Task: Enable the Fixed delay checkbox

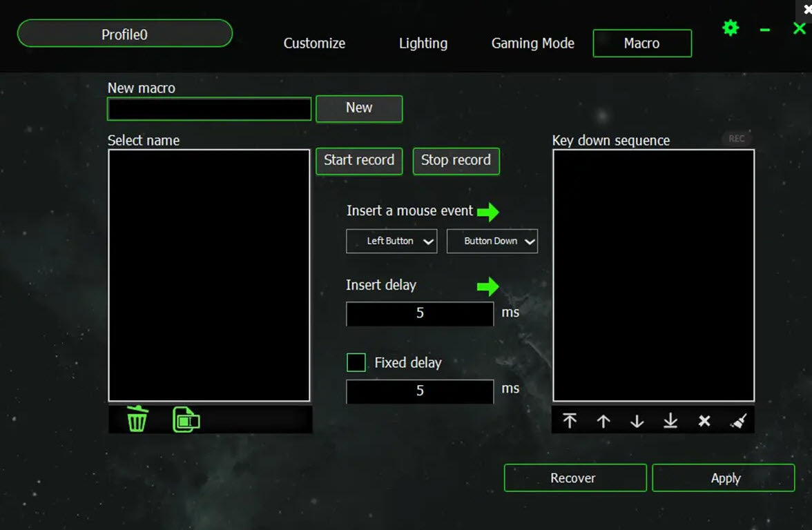Action: [x=356, y=362]
